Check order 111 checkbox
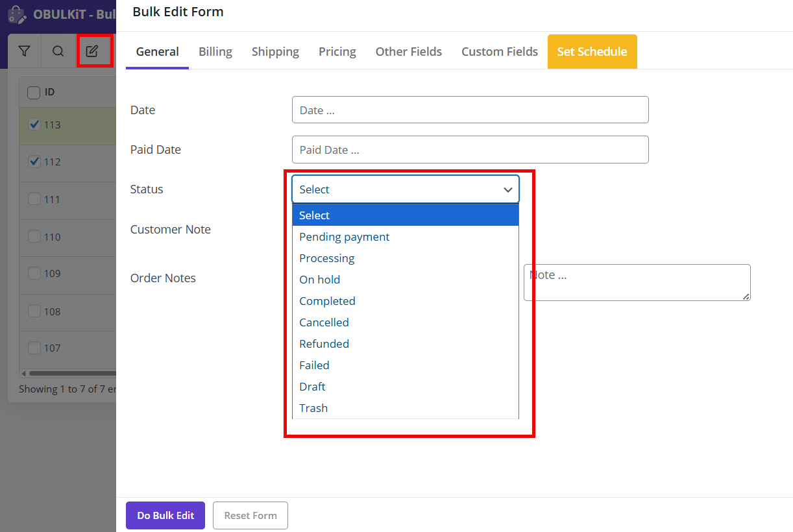This screenshot has width=793, height=532. coord(34,199)
